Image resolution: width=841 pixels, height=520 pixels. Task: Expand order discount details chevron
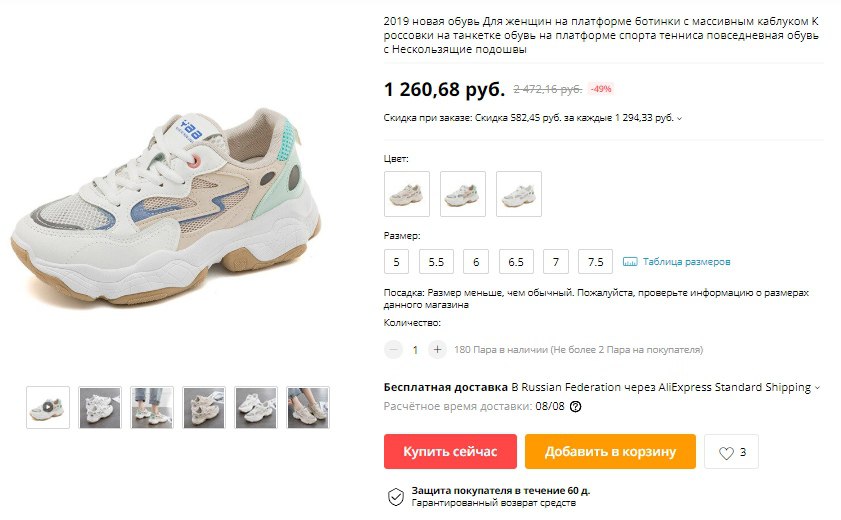click(x=680, y=118)
